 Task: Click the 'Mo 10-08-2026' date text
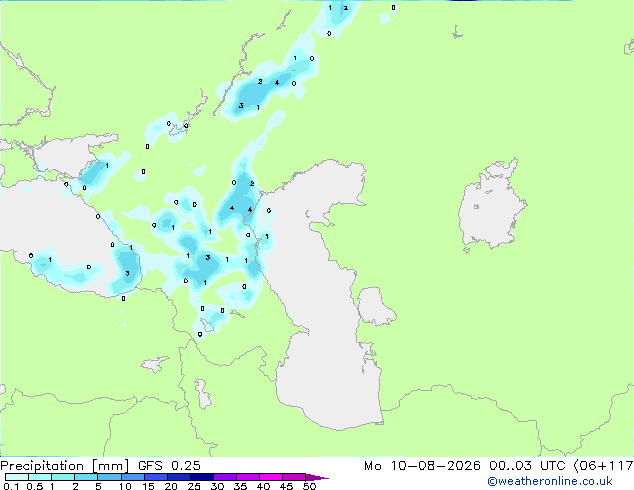tap(422, 466)
